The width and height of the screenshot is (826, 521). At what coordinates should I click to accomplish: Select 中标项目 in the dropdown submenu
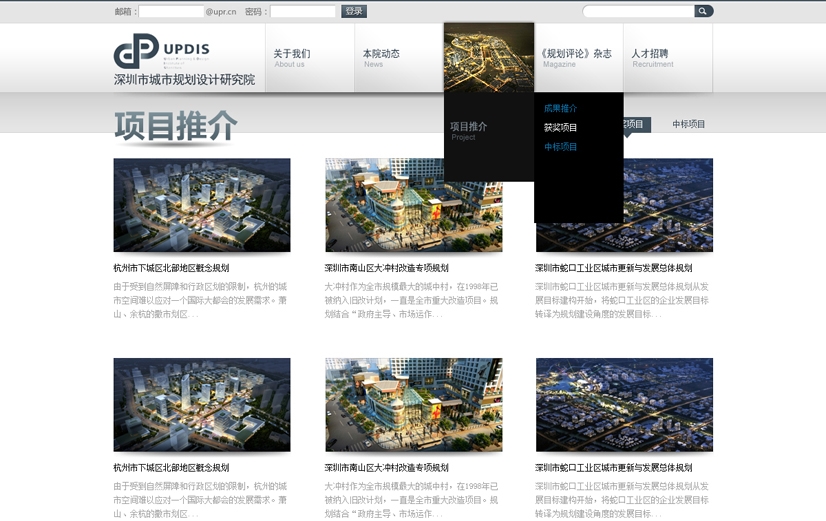click(x=560, y=147)
